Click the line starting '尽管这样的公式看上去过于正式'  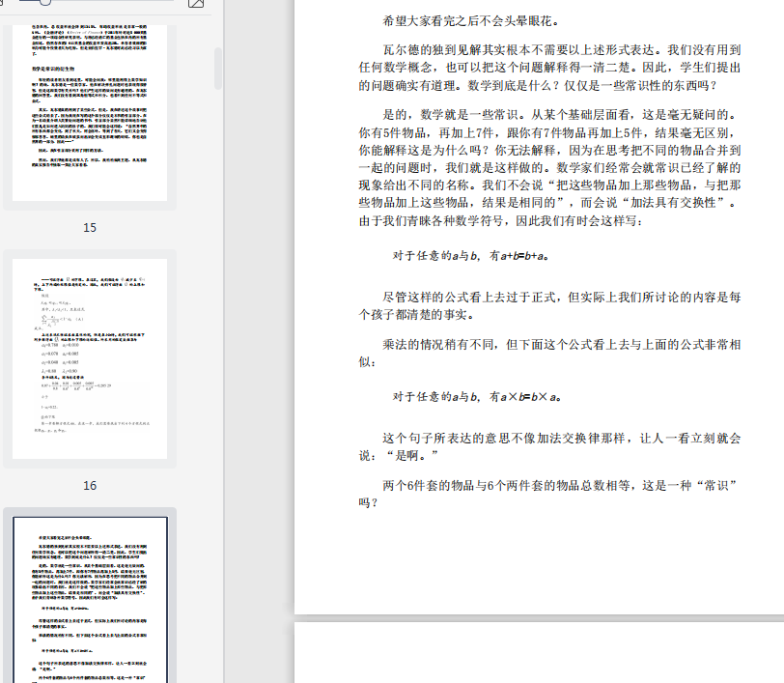pos(562,298)
